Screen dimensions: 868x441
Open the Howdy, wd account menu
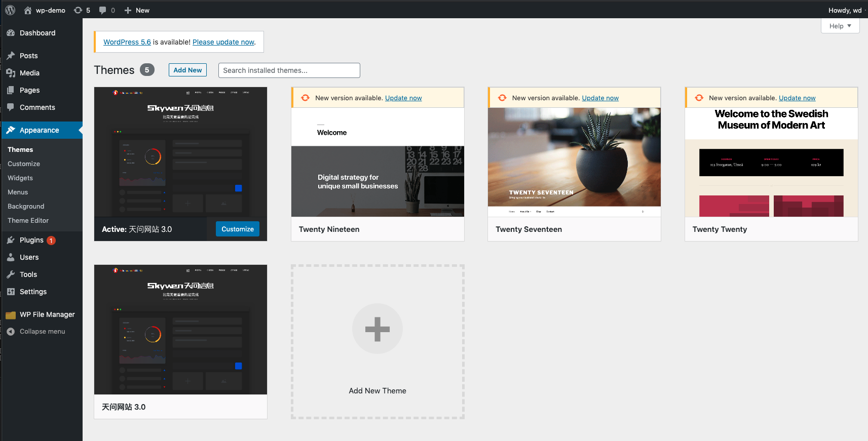845,10
